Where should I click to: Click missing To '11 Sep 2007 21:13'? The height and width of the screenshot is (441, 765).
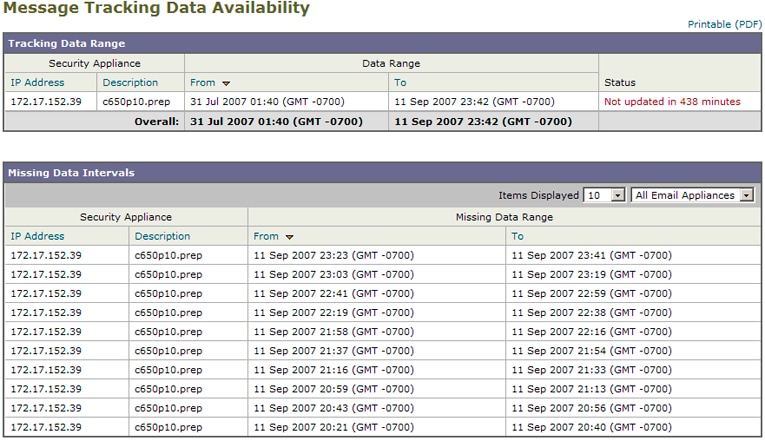click(591, 389)
